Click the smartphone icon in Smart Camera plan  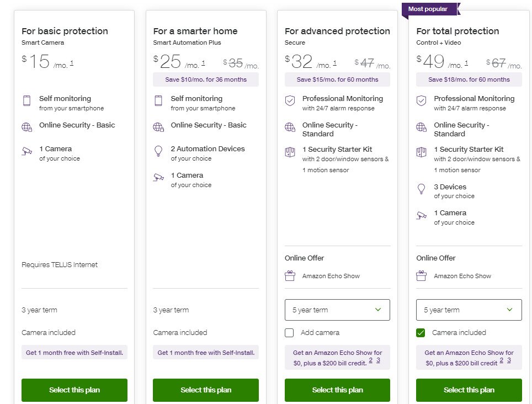point(26,100)
